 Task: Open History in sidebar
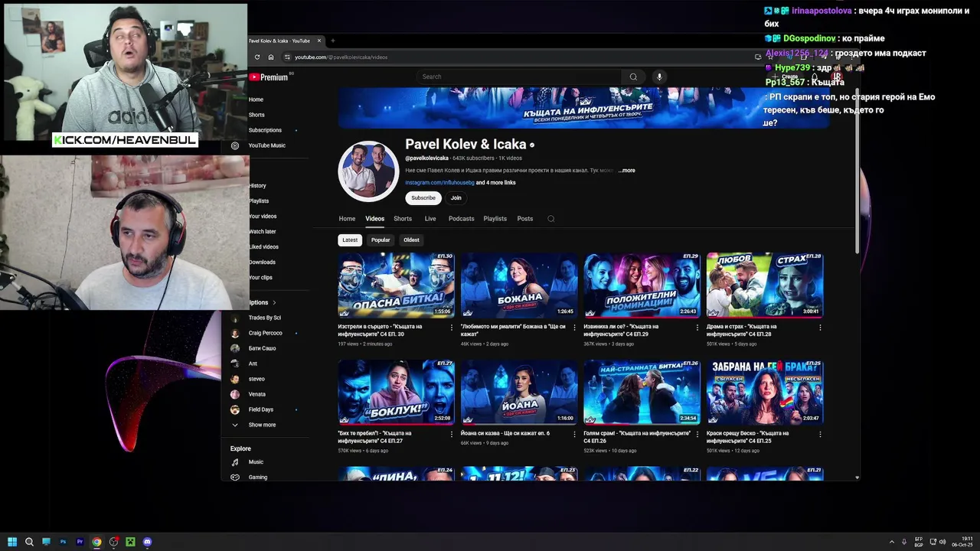click(x=257, y=186)
